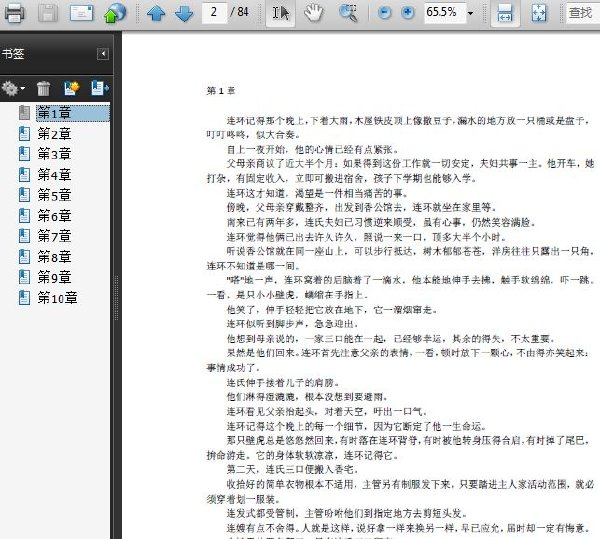This screenshot has height=539, width=600.
Task: Click the page number field showing 2
Action: [x=214, y=13]
